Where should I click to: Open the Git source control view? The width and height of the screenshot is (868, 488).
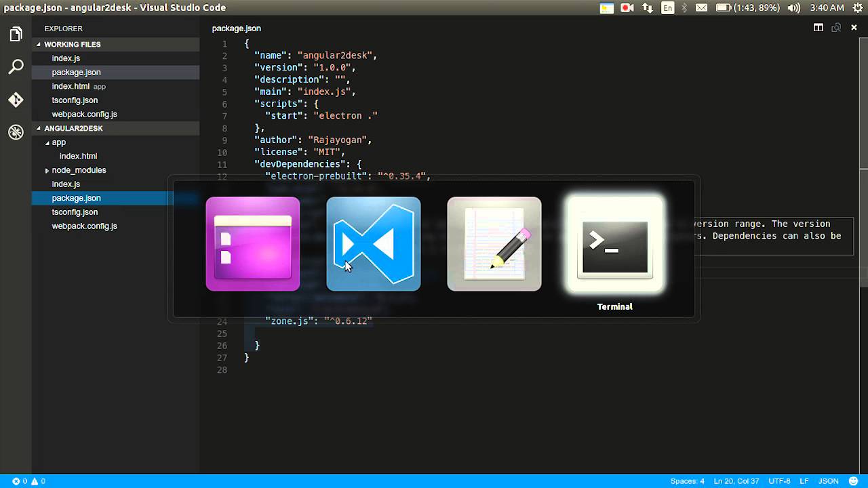[x=16, y=100]
